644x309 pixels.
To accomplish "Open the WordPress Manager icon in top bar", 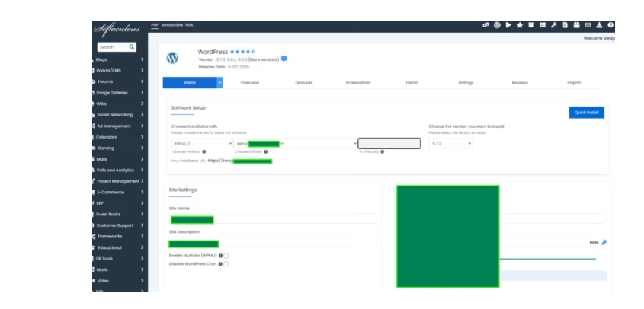I will (x=497, y=25).
